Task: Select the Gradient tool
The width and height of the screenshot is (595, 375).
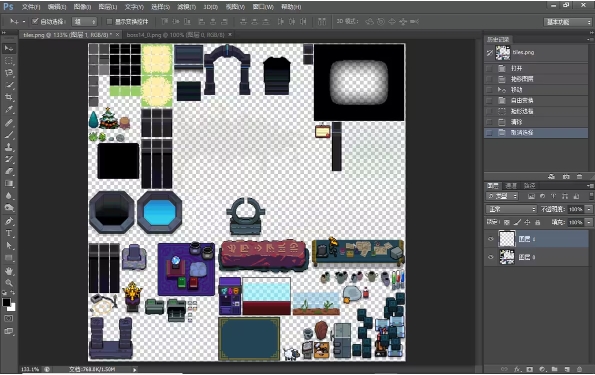Action: click(x=9, y=184)
